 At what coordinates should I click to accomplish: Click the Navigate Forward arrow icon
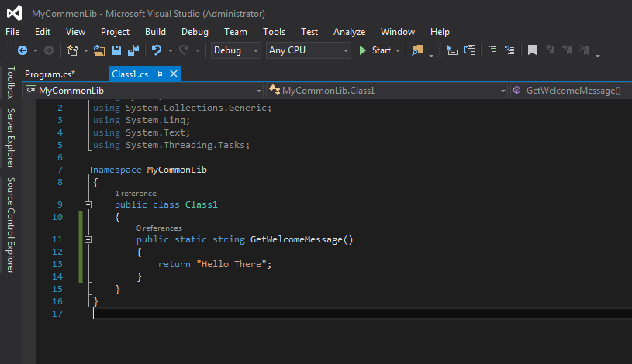[49, 50]
